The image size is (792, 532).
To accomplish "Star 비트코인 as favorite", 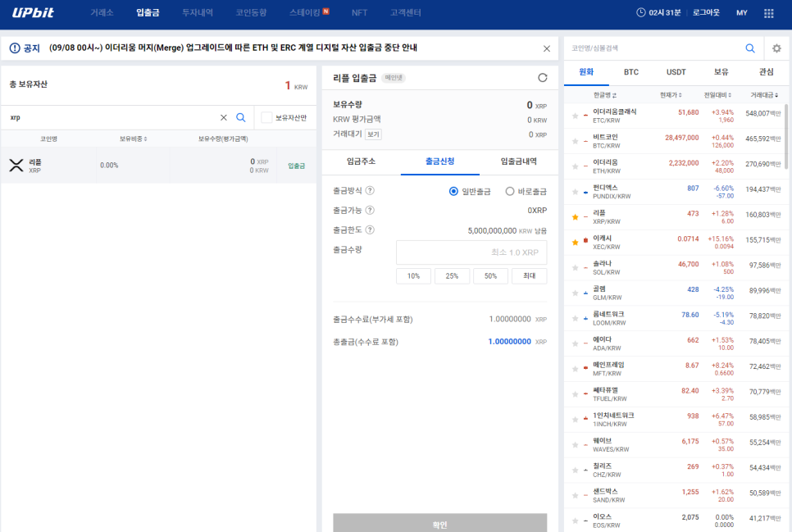I will (x=575, y=141).
